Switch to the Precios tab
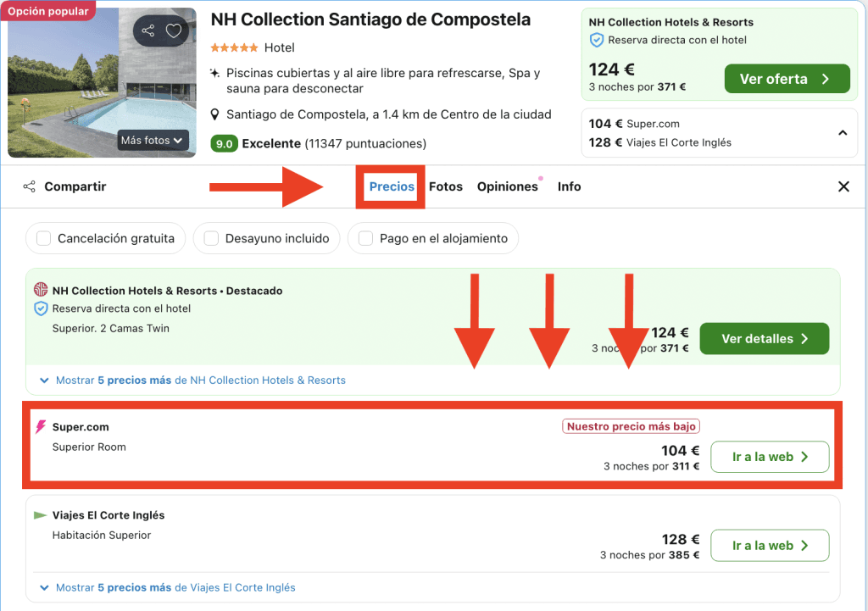This screenshot has width=868, height=611. point(392,186)
